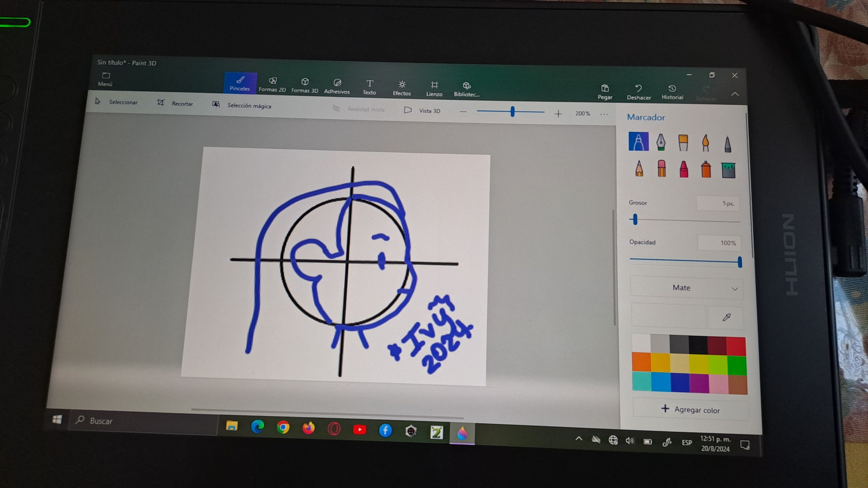Click the Opacidad slider
868x488 pixels.
685,261
